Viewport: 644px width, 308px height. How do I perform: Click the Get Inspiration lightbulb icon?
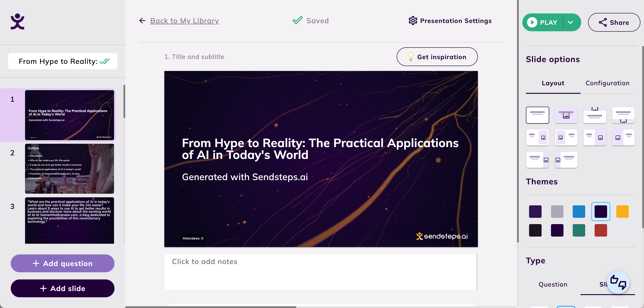tap(411, 57)
